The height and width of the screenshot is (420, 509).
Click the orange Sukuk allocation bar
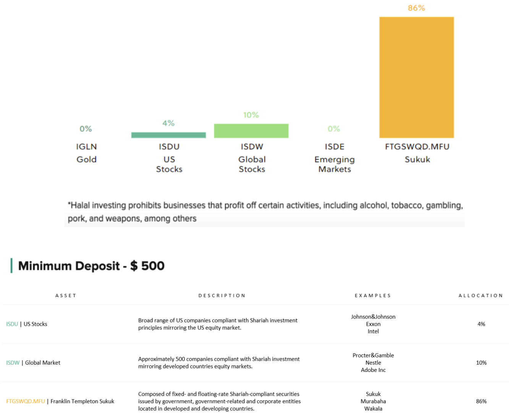point(417,77)
